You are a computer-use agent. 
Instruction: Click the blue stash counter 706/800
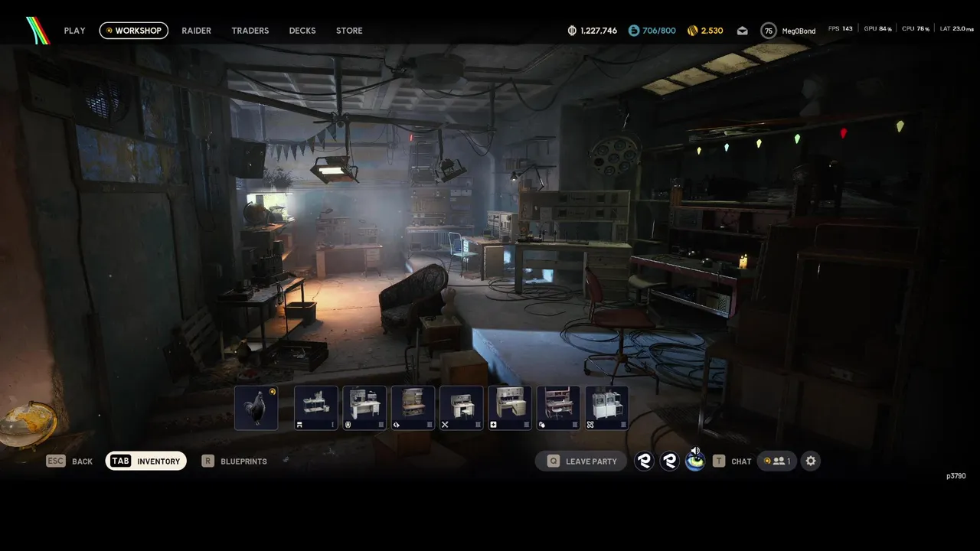coord(652,31)
